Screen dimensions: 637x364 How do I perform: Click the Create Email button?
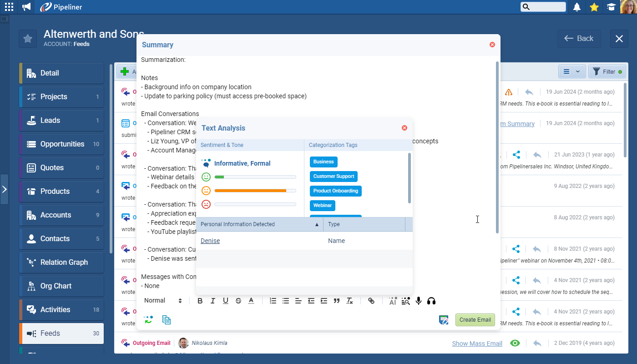475,320
